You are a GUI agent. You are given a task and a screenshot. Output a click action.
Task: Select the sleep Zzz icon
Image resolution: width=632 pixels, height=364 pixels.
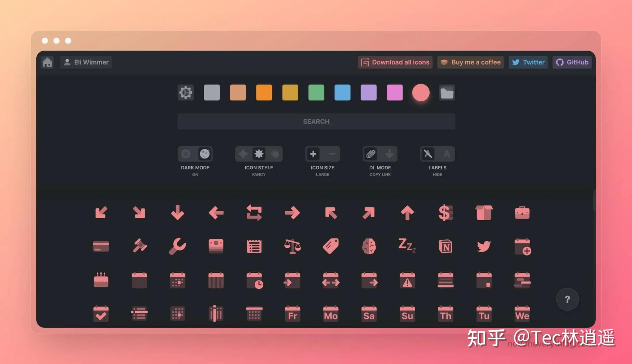[x=407, y=246]
